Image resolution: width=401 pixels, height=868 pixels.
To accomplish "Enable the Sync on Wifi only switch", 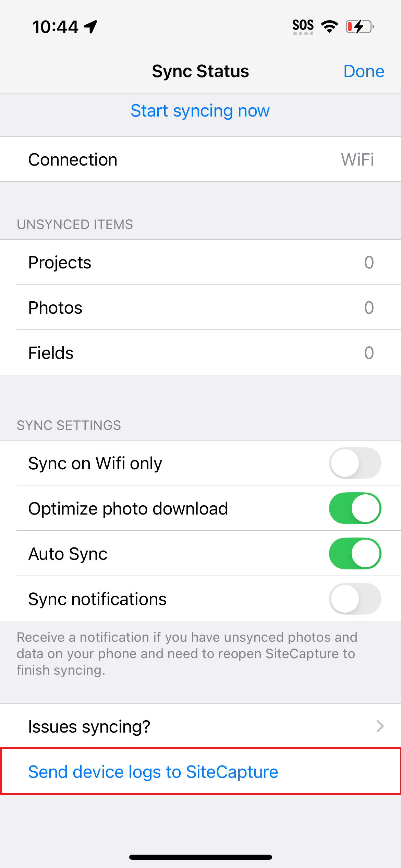I will (355, 463).
